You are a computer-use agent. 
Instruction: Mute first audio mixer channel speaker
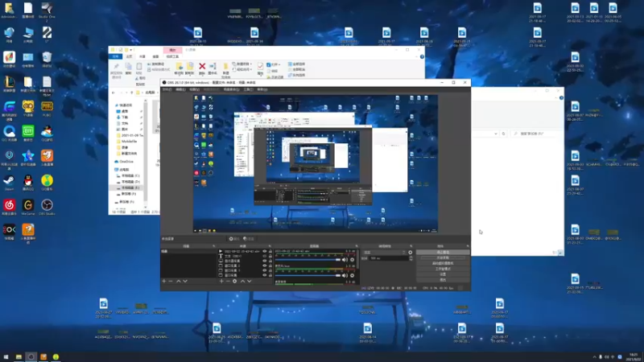click(345, 260)
